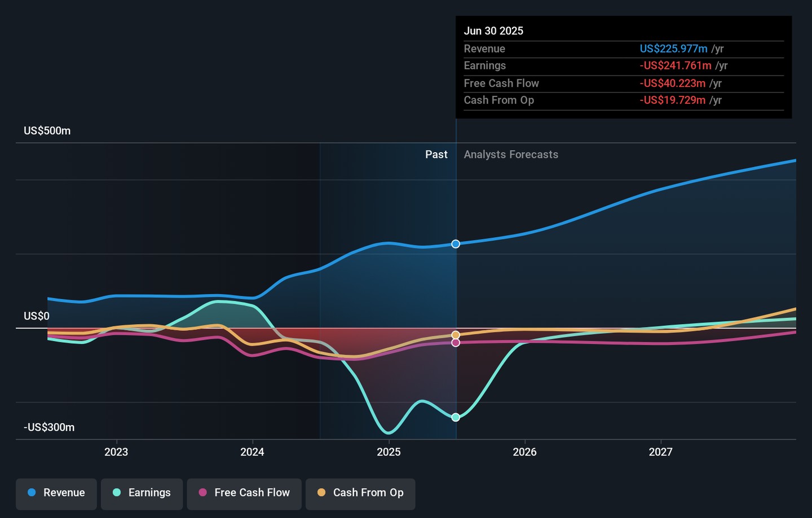Image resolution: width=812 pixels, height=518 pixels.
Task: Click the US$500m y-axis label
Action: (x=47, y=131)
